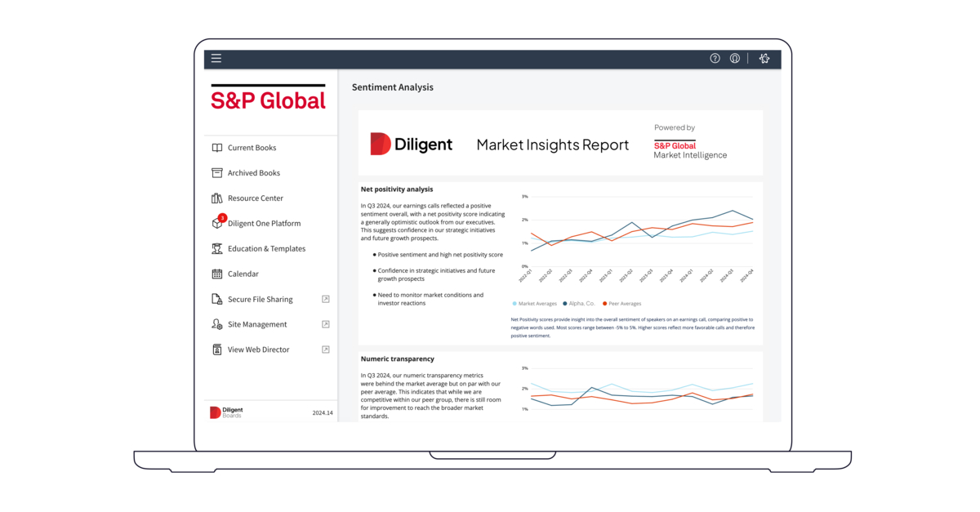
Task: Open the Resource Center icon
Action: (x=215, y=198)
